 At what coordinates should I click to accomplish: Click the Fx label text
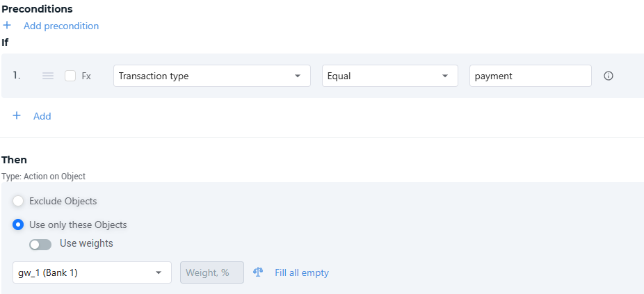pos(86,76)
